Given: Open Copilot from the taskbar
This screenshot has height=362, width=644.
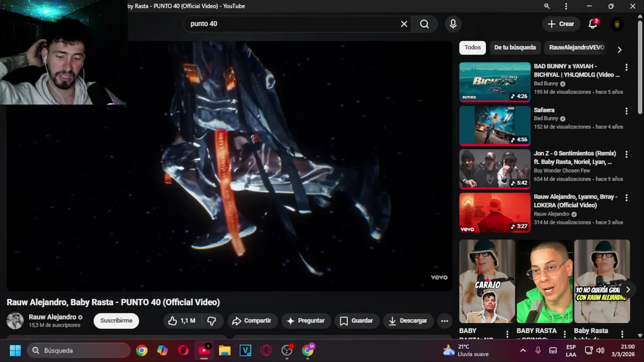Looking at the screenshot, I should point(163,350).
